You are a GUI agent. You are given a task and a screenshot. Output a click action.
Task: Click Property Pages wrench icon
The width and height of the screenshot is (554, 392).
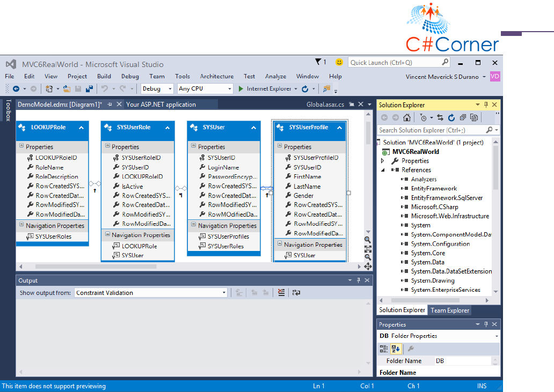[411, 349]
